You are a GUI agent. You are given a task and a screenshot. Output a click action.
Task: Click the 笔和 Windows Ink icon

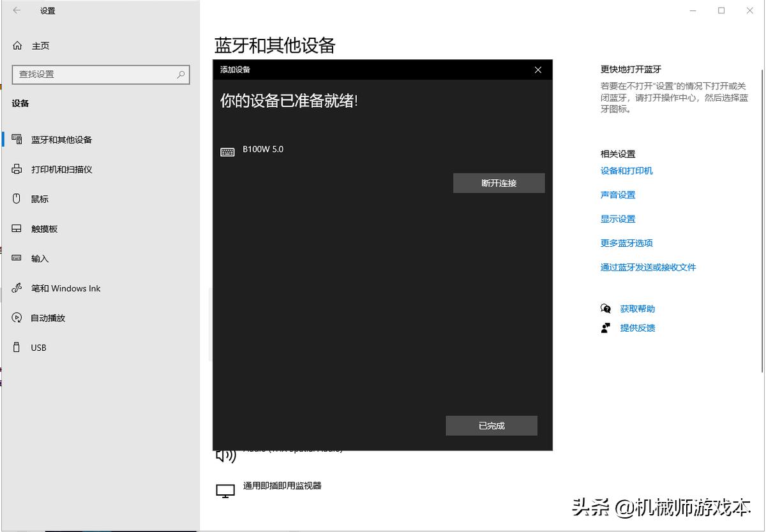pos(17,288)
